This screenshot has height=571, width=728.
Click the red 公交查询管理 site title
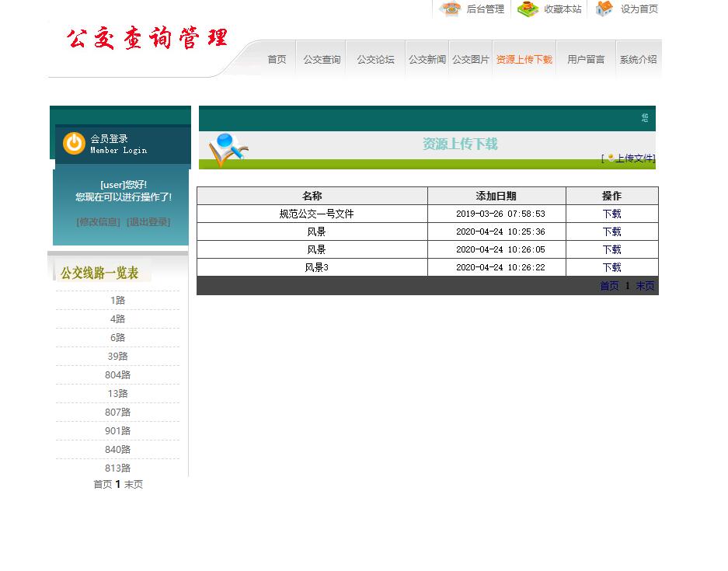click(x=147, y=37)
